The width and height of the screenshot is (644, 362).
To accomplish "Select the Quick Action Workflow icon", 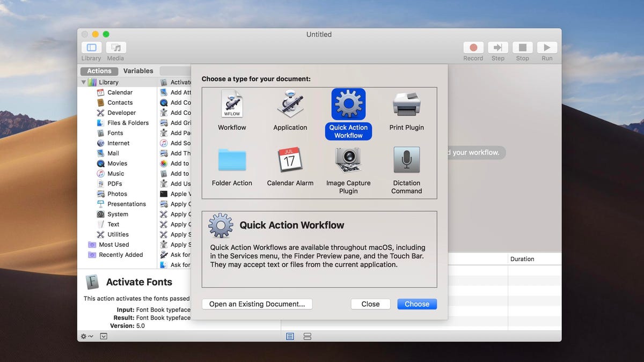I will pyautogui.click(x=348, y=105).
